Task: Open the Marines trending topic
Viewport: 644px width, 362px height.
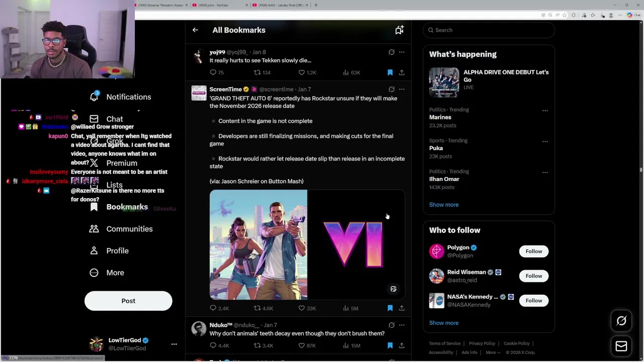Action: tap(440, 117)
